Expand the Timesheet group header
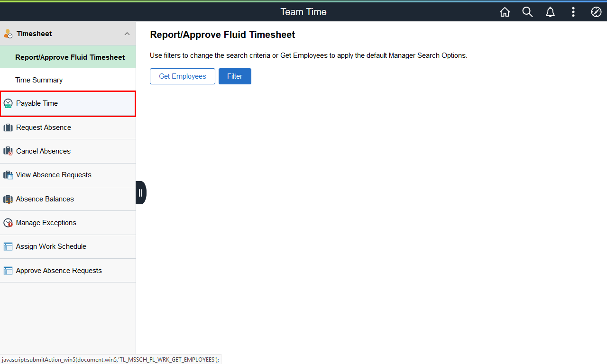This screenshot has width=607, height=364. [34, 34]
